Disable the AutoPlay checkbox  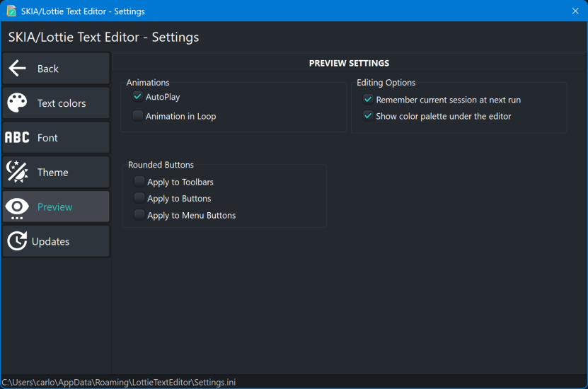[138, 96]
